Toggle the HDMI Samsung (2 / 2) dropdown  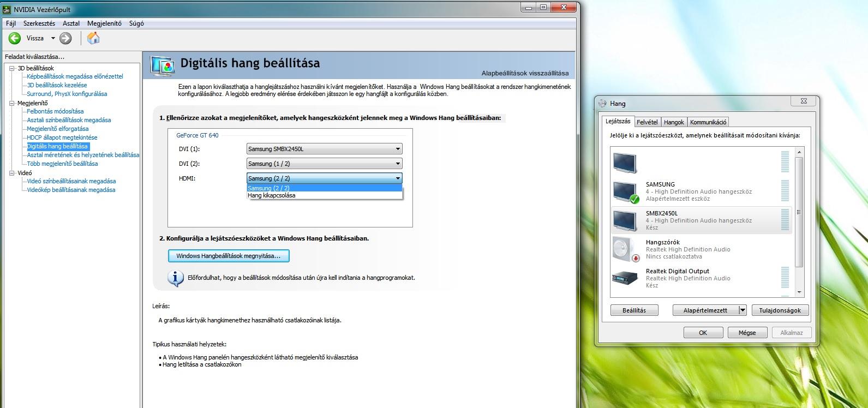click(324, 178)
